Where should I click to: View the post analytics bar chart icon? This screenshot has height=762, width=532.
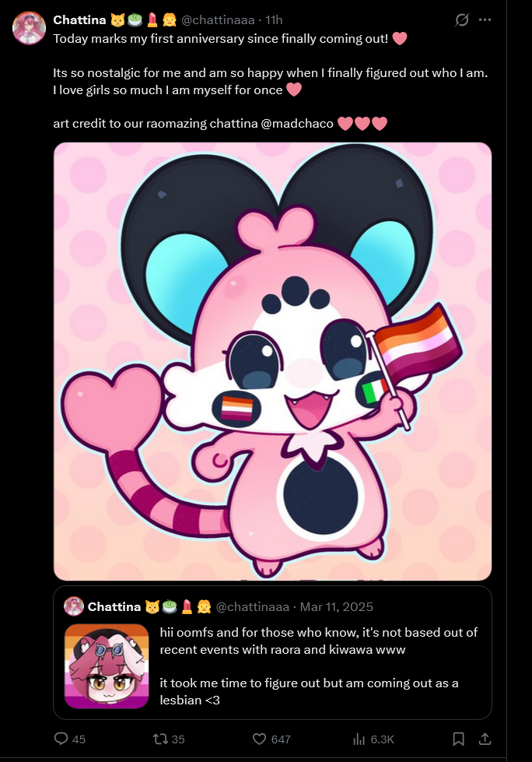pyautogui.click(x=359, y=739)
